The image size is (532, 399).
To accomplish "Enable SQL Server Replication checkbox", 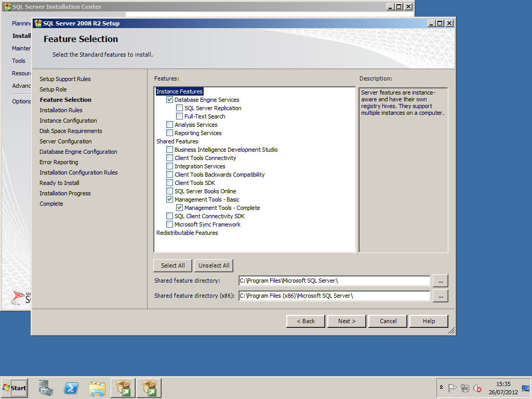I will pos(179,108).
